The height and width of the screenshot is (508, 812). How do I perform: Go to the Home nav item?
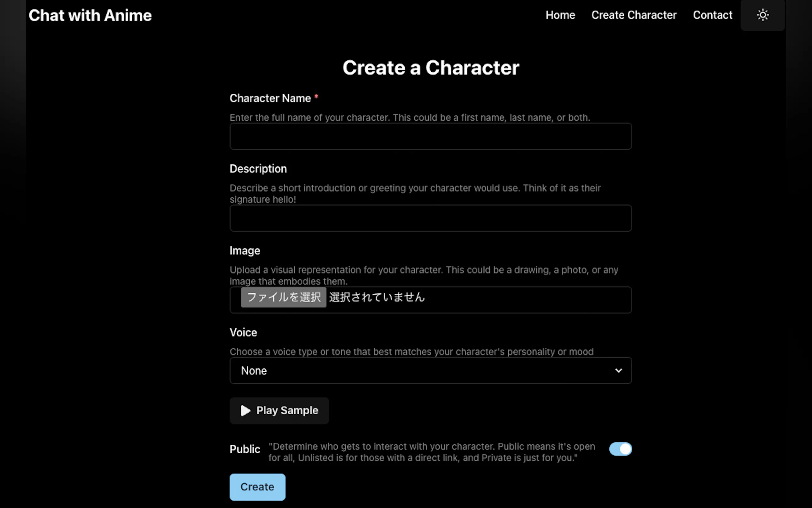click(x=560, y=15)
